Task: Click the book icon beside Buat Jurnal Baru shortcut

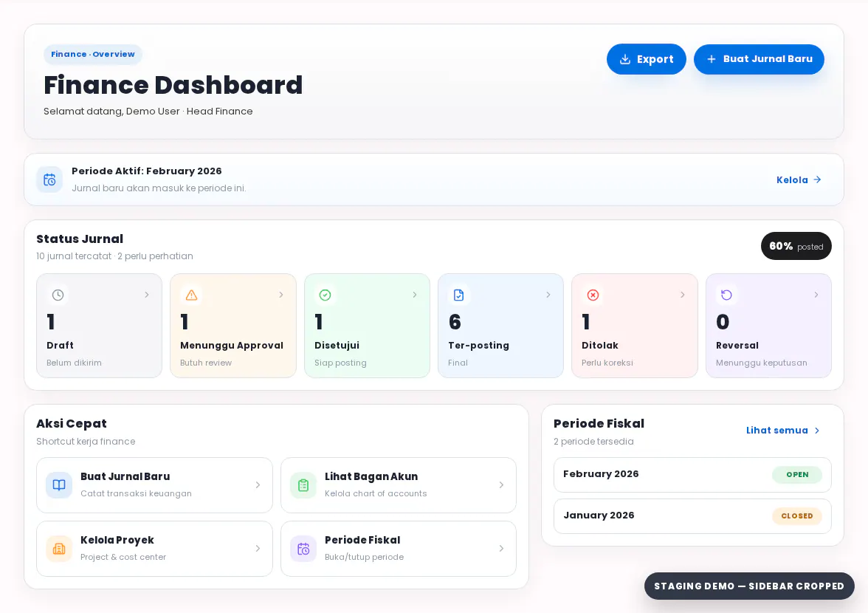Action: (59, 485)
